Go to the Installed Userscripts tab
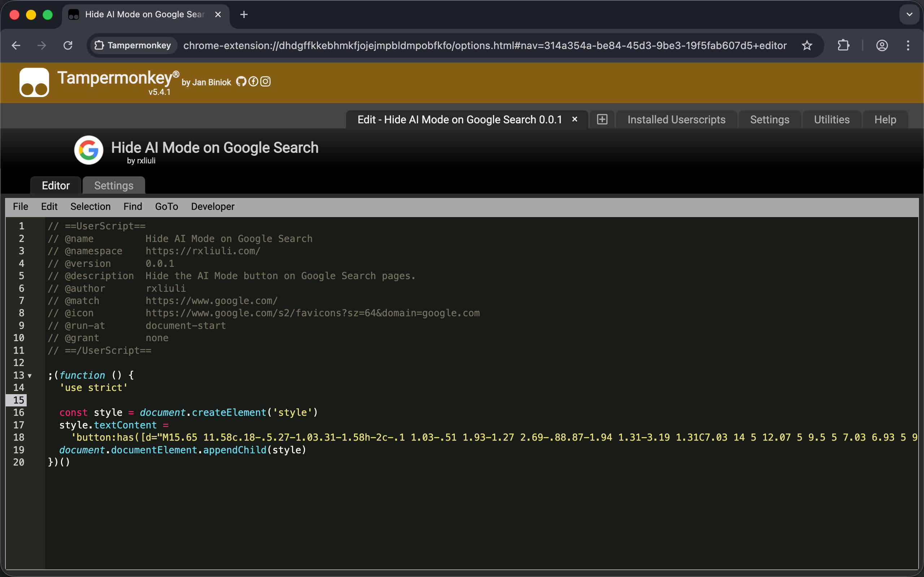 tap(676, 119)
